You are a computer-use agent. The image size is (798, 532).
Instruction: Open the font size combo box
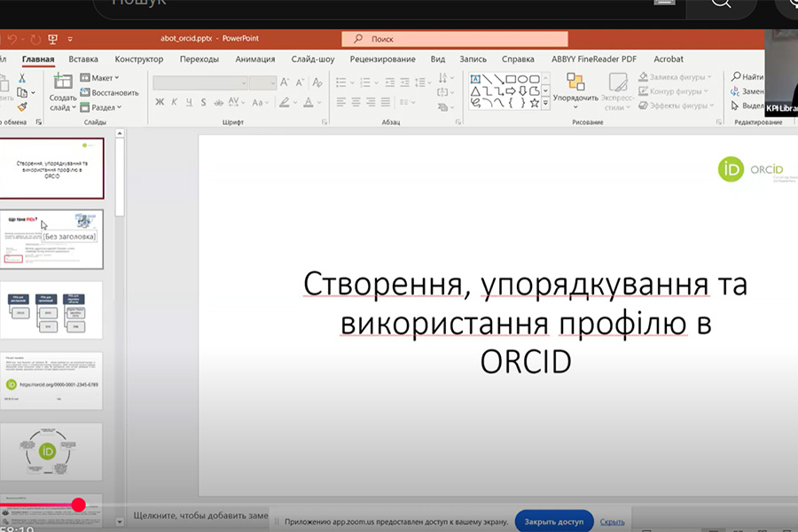point(262,82)
